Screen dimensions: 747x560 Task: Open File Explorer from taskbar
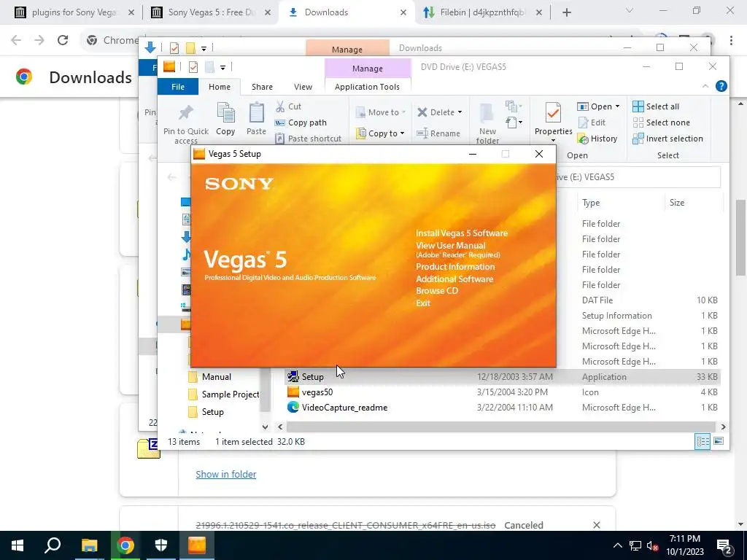coord(89,545)
